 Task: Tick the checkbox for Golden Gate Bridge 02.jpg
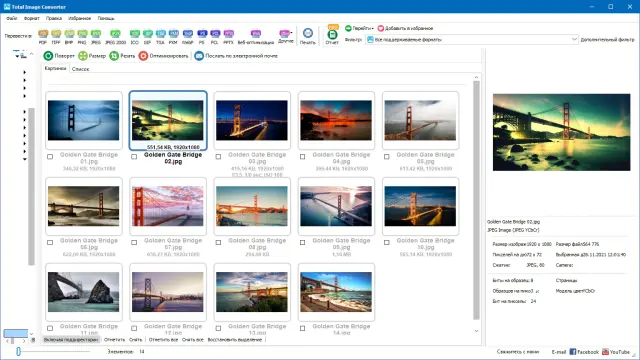point(134,157)
